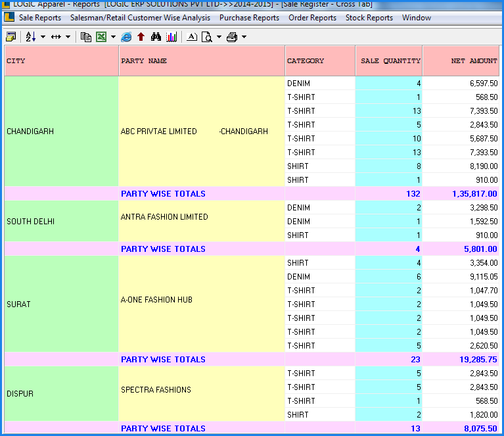
Task: Click party total quantity 23
Action: tap(389, 360)
